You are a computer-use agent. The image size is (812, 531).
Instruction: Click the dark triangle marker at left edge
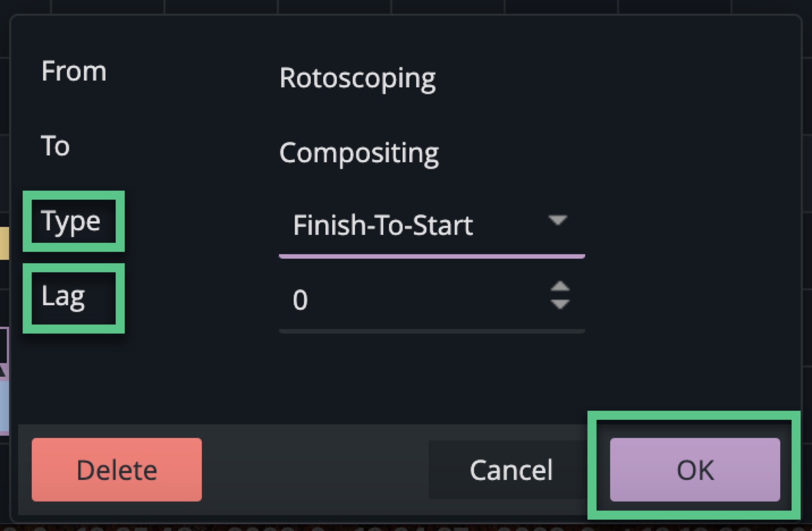click(3, 370)
